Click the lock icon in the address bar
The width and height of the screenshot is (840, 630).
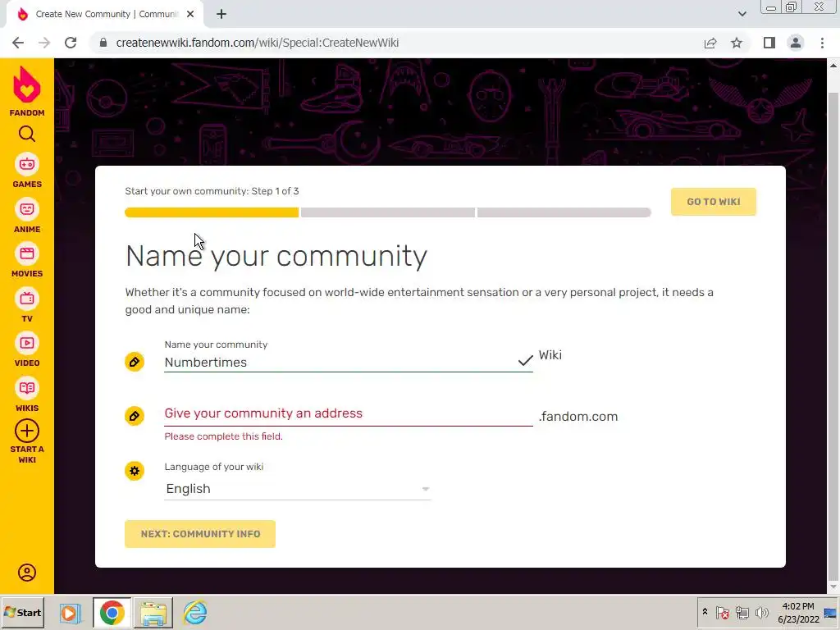click(103, 43)
